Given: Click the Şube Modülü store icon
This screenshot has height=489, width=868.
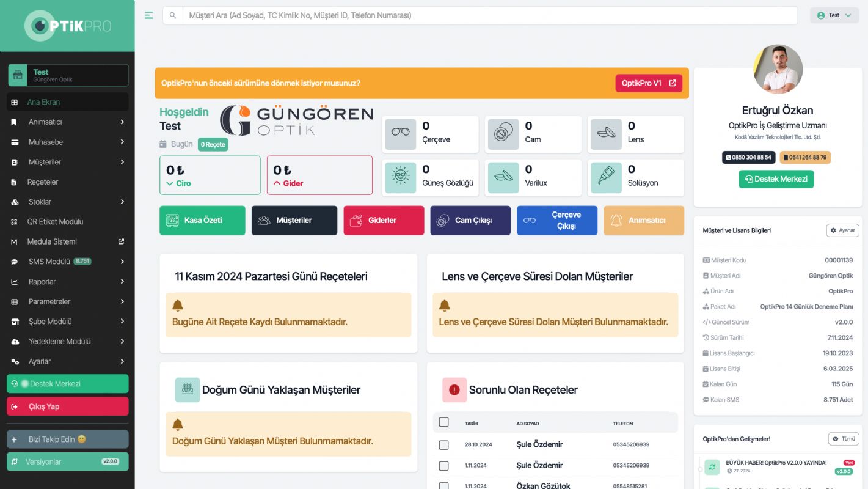Looking at the screenshot, I should (x=15, y=322).
